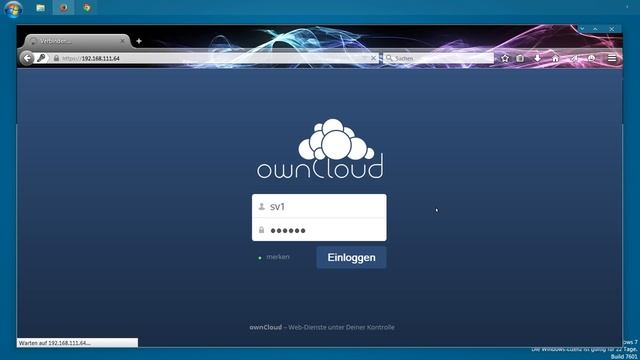
Task: Click the Einloggen login button
Action: click(x=351, y=258)
